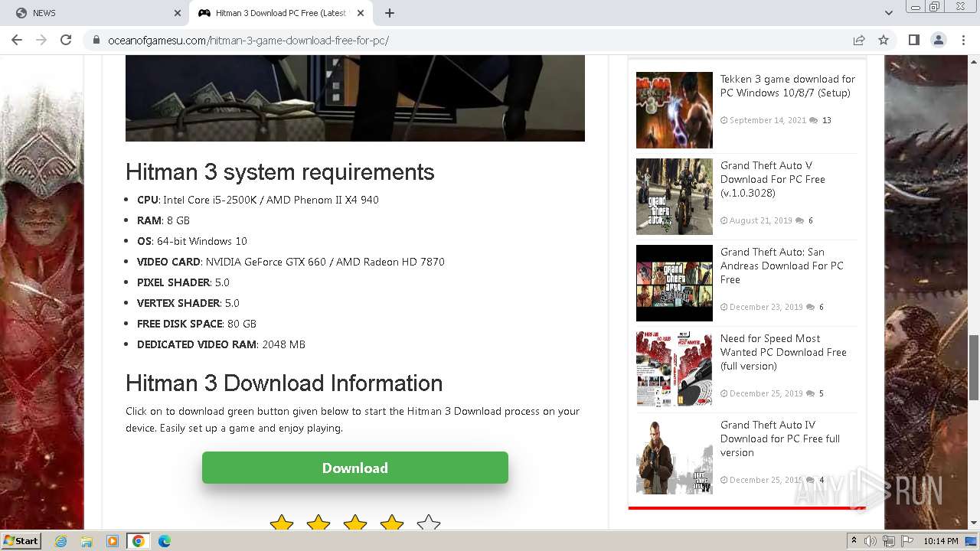Click the browser forward arrow
The width and height of the screenshot is (980, 551).
pos(41,40)
